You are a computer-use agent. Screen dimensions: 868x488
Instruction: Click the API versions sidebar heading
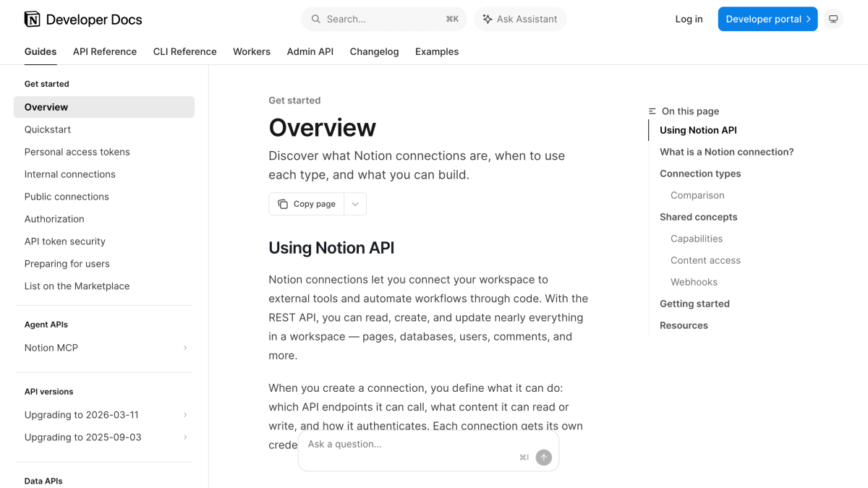pyautogui.click(x=49, y=392)
